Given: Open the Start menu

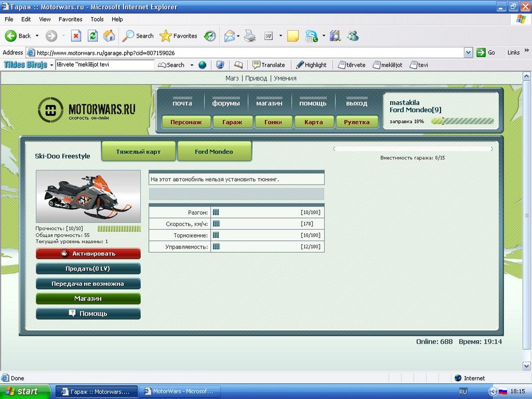Looking at the screenshot, I should click(x=25, y=392).
